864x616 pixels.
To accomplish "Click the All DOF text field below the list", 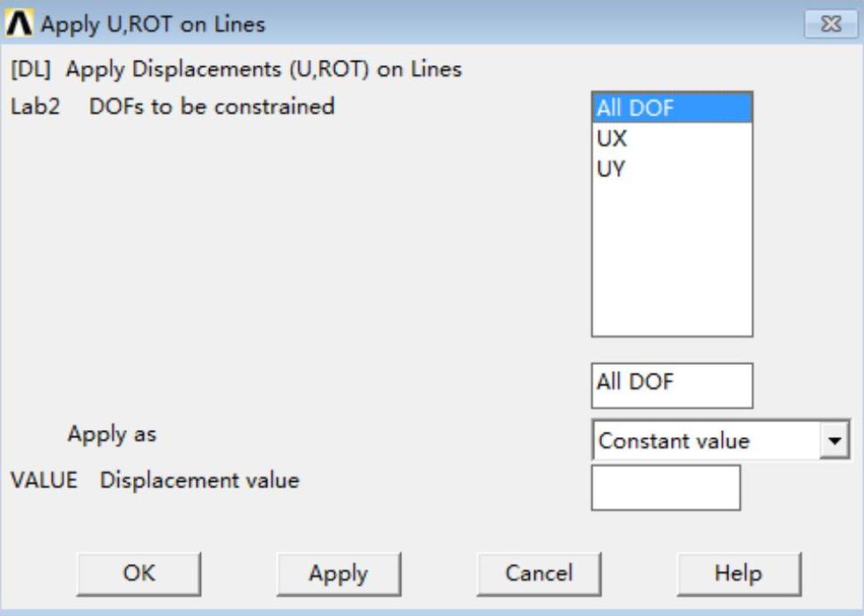I will coord(671,385).
